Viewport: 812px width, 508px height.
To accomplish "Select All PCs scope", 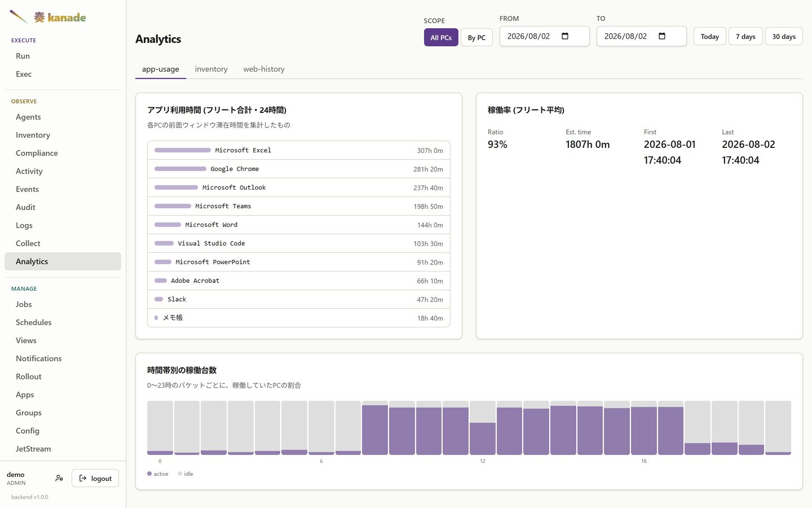I will click(441, 37).
